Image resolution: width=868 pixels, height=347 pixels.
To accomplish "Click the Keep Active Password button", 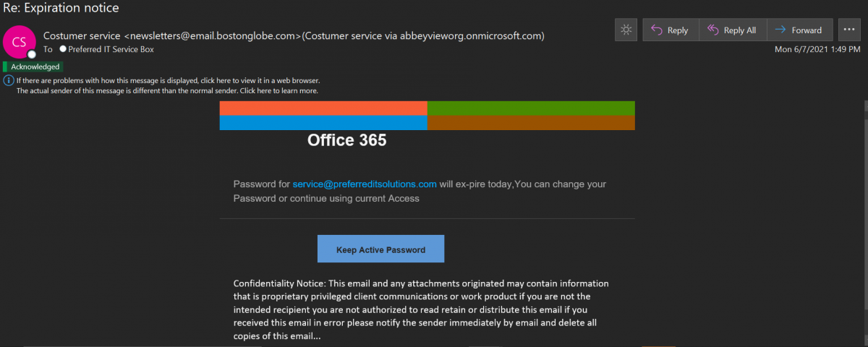I will pos(380,249).
